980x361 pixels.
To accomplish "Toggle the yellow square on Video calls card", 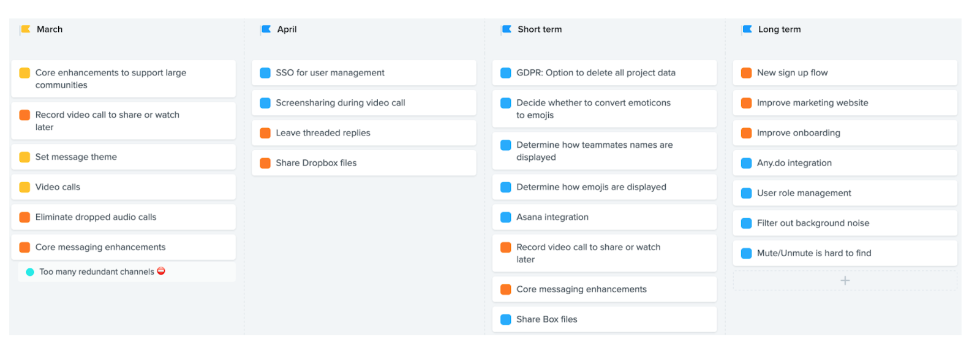I will coord(24,187).
